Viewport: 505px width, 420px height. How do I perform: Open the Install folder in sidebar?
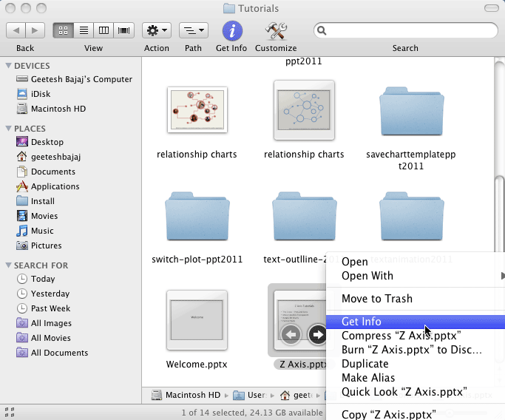35,201
